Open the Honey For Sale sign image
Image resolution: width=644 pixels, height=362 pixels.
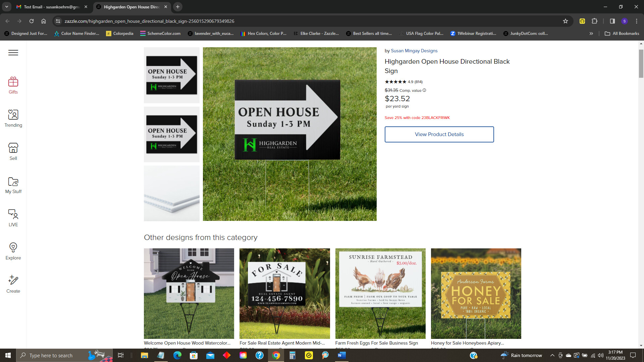click(476, 294)
